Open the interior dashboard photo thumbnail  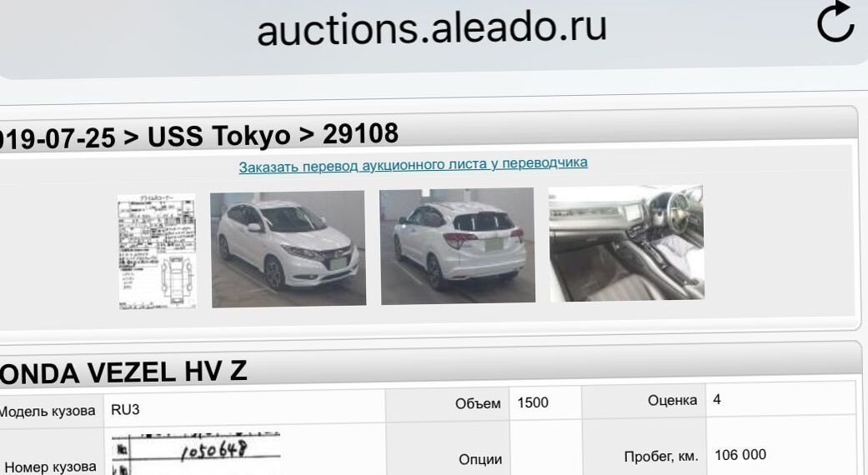click(626, 243)
